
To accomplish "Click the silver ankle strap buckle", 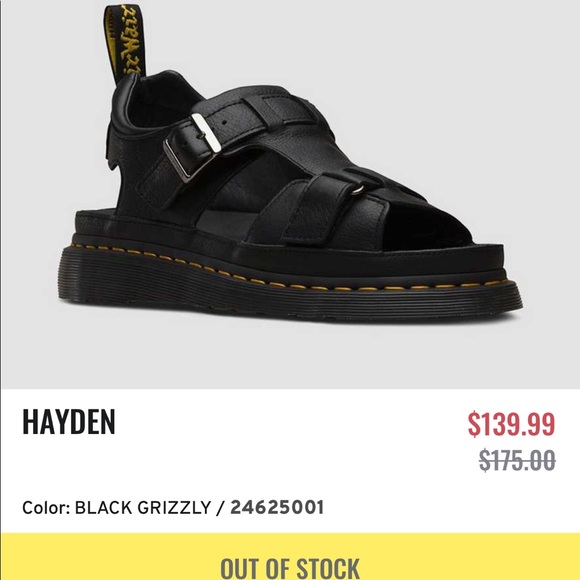I will [192, 148].
